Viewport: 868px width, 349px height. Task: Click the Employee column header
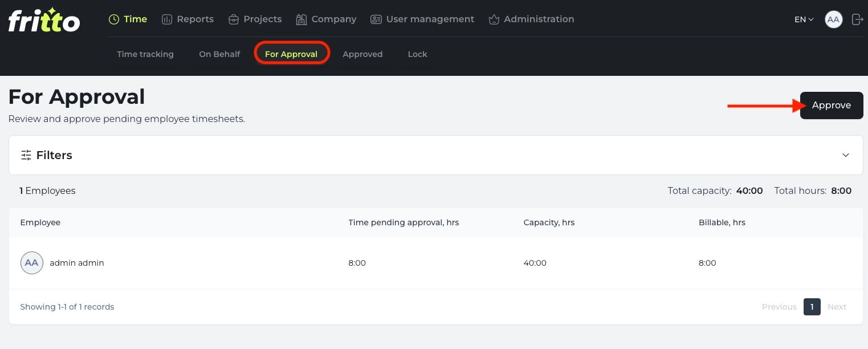[x=40, y=222]
